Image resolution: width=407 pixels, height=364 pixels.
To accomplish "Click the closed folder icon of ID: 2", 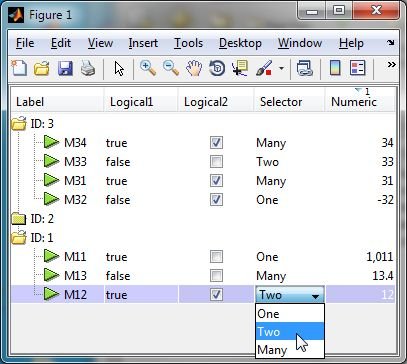I will [x=19, y=219].
